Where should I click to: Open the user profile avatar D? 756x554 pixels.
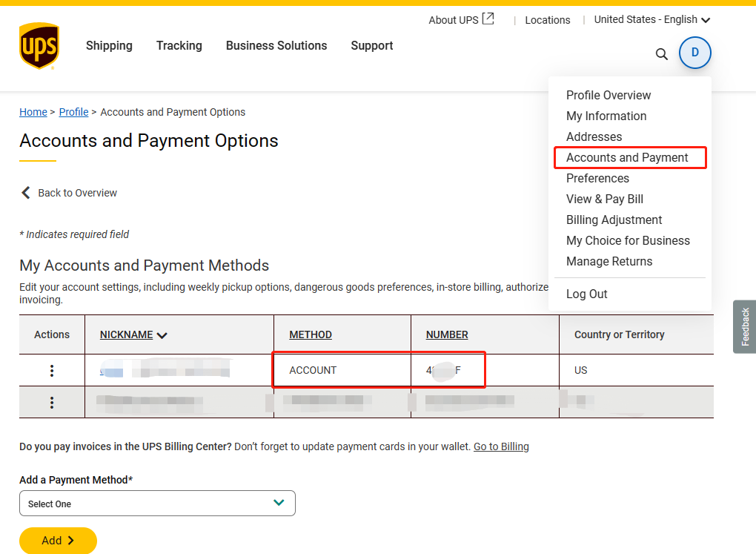point(694,53)
